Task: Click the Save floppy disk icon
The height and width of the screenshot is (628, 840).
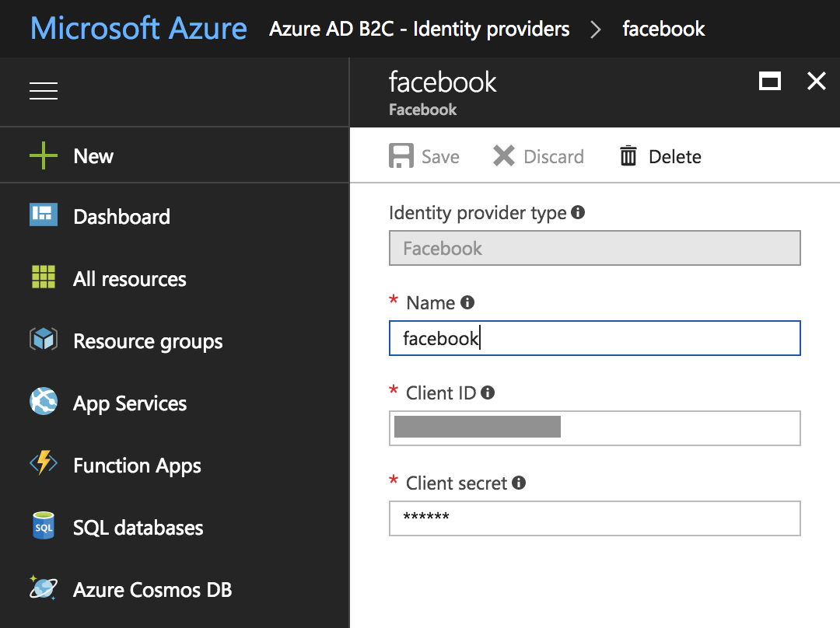Action: tap(401, 155)
